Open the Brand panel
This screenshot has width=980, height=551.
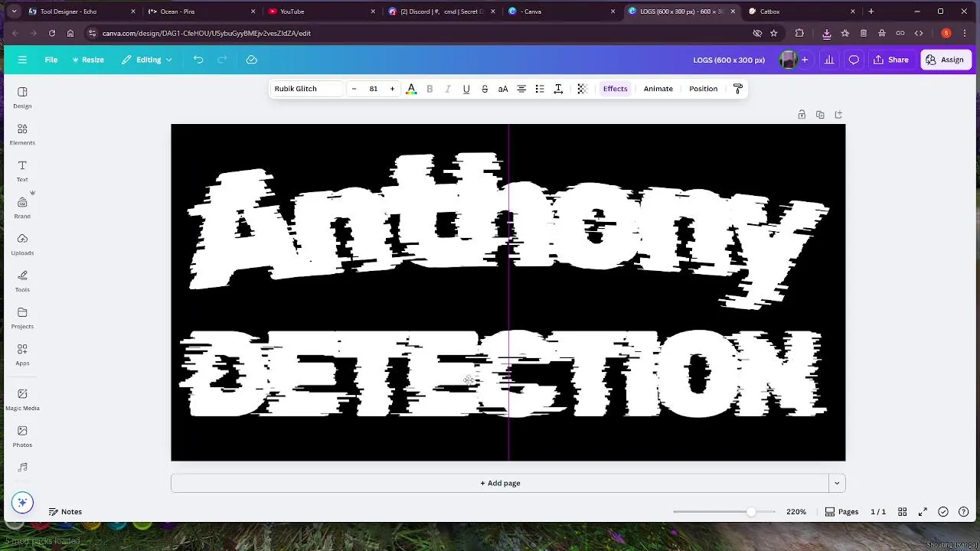(22, 207)
